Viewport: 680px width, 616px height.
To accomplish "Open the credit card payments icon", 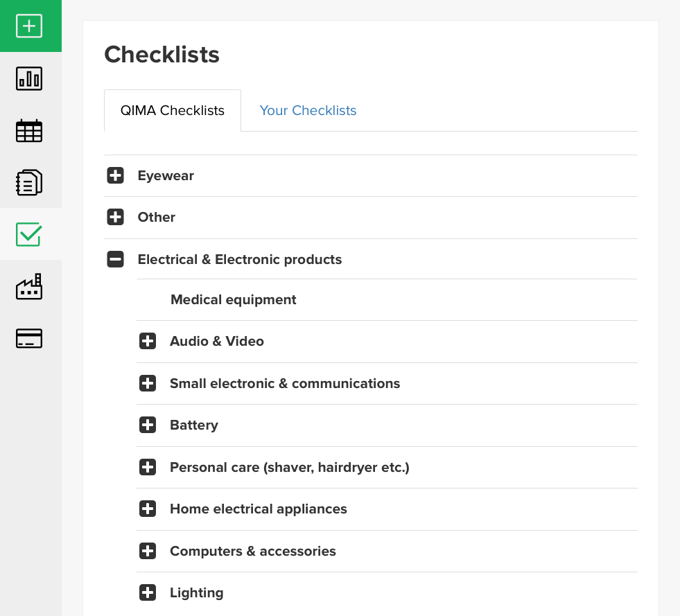I will tap(29, 338).
